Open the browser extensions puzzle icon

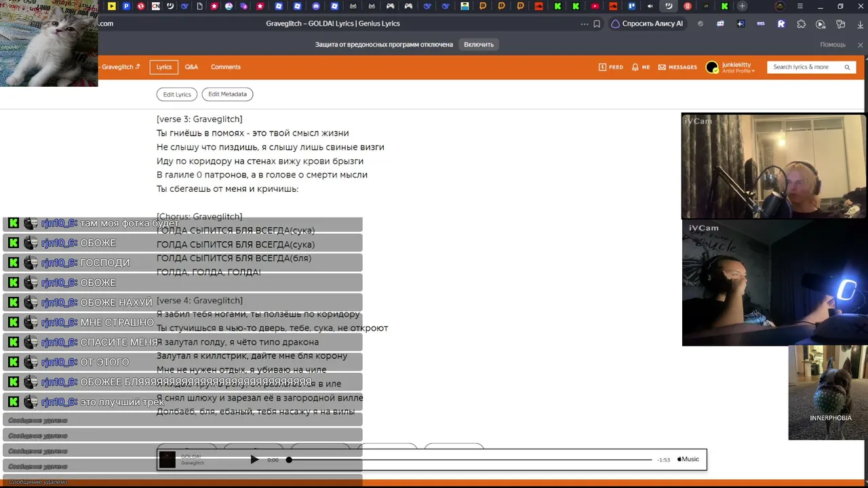click(802, 24)
